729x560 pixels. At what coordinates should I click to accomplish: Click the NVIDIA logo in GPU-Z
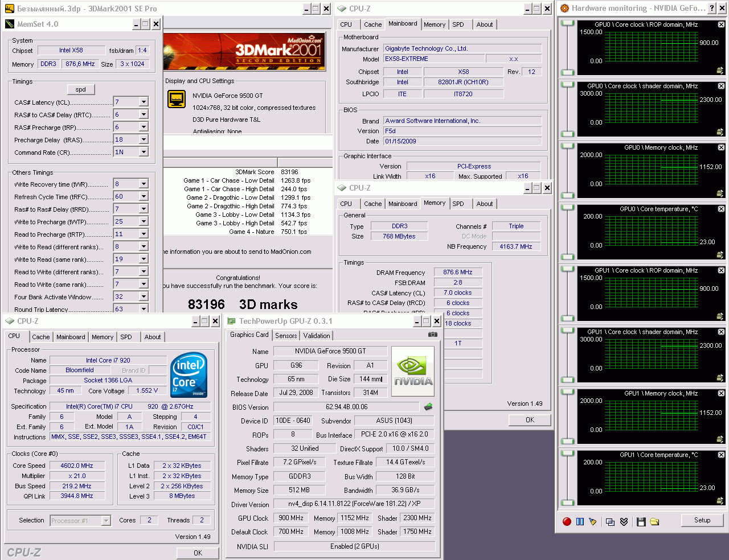413,372
